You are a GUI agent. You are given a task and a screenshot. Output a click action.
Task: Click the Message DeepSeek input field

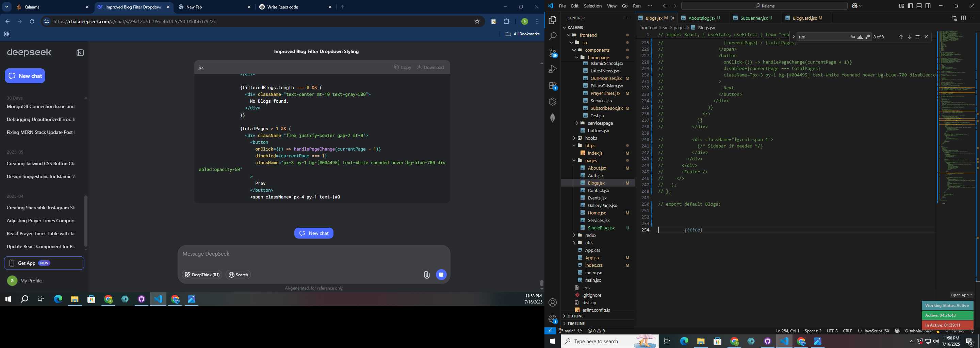(314, 254)
